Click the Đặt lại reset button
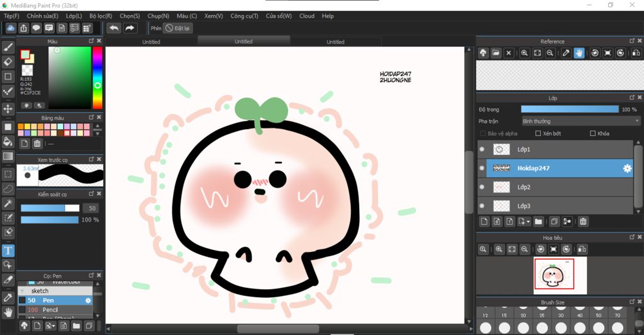Image resolution: width=644 pixels, height=335 pixels. pos(178,28)
